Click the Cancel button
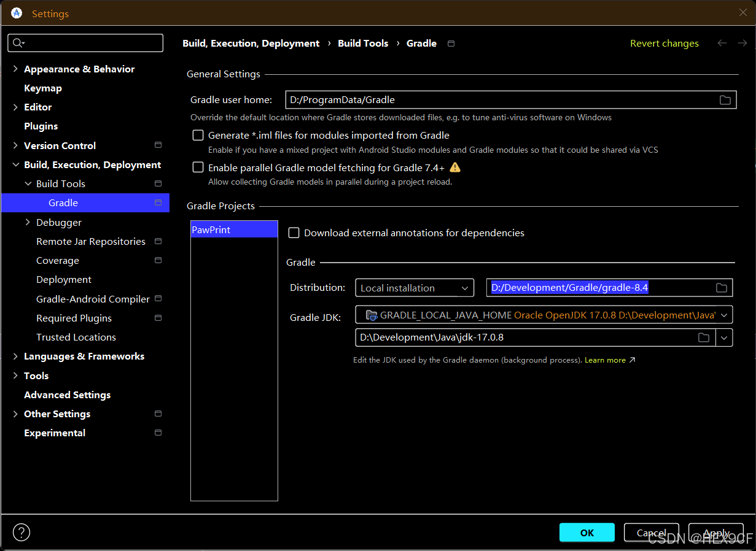This screenshot has width=756, height=551. click(652, 533)
